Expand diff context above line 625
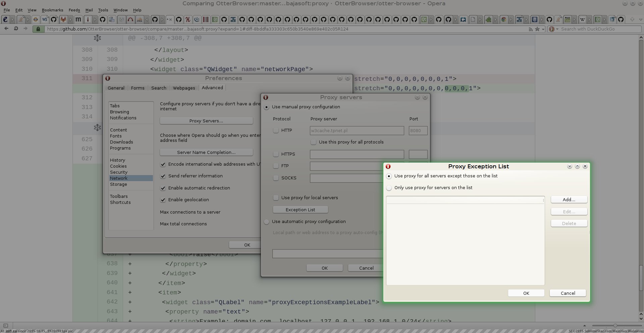Screen dimensions: 644x333 pyautogui.click(x=97, y=128)
